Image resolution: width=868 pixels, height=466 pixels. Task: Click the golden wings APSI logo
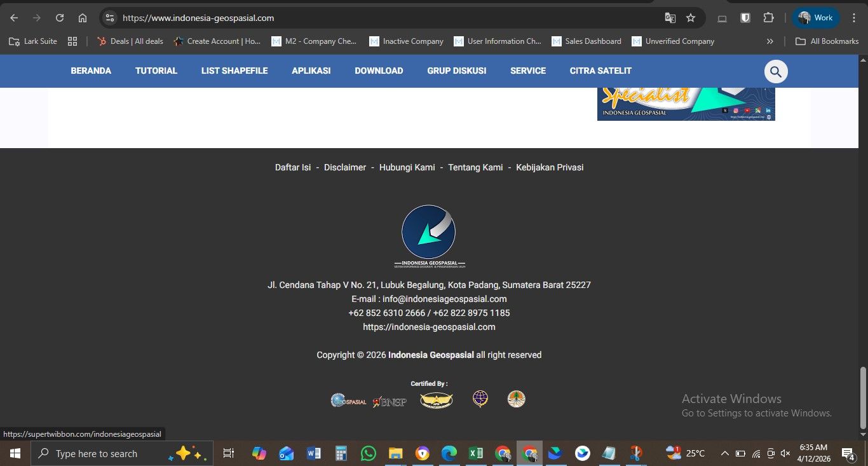point(437,400)
